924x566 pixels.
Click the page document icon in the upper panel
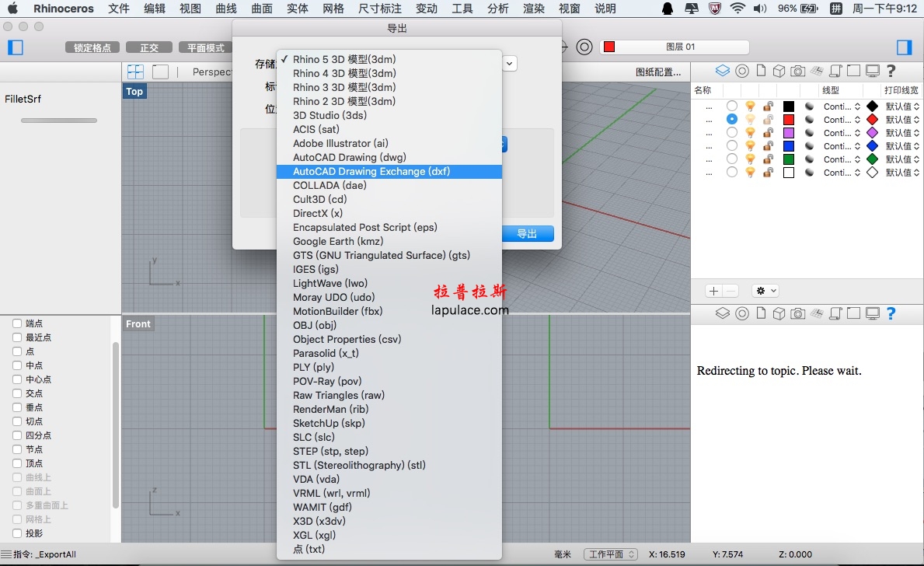point(761,71)
